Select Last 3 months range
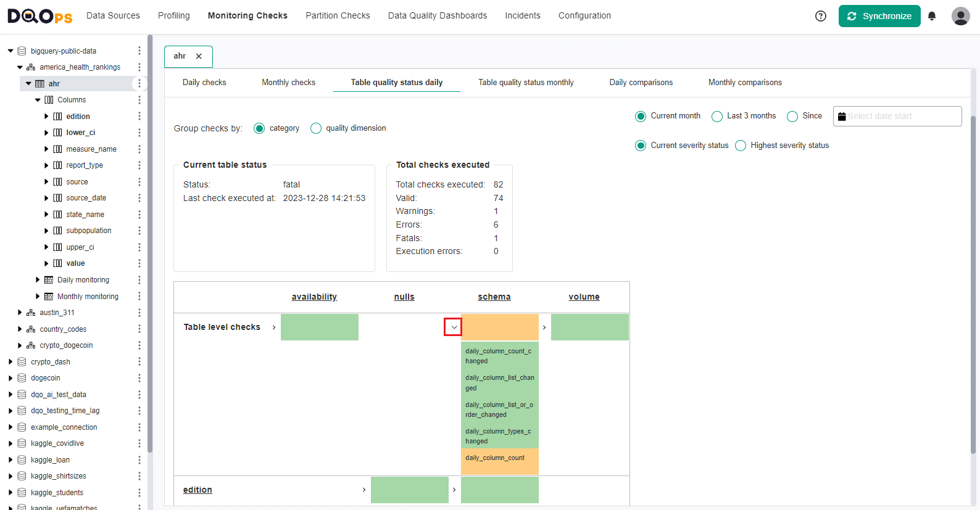 point(717,116)
